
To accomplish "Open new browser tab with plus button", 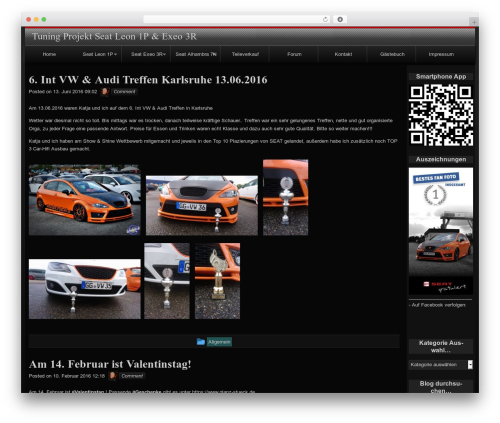I will [474, 22].
